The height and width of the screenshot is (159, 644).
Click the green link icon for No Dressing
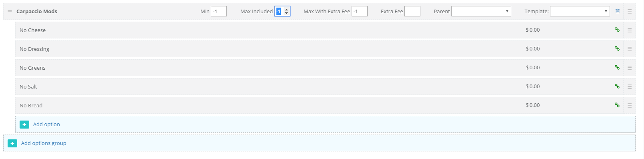click(x=617, y=48)
